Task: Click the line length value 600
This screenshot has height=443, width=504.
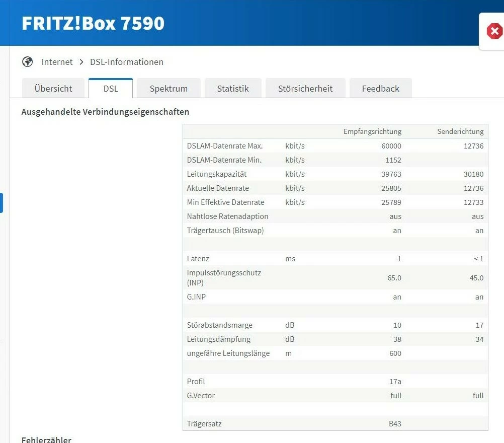Action: click(395, 353)
